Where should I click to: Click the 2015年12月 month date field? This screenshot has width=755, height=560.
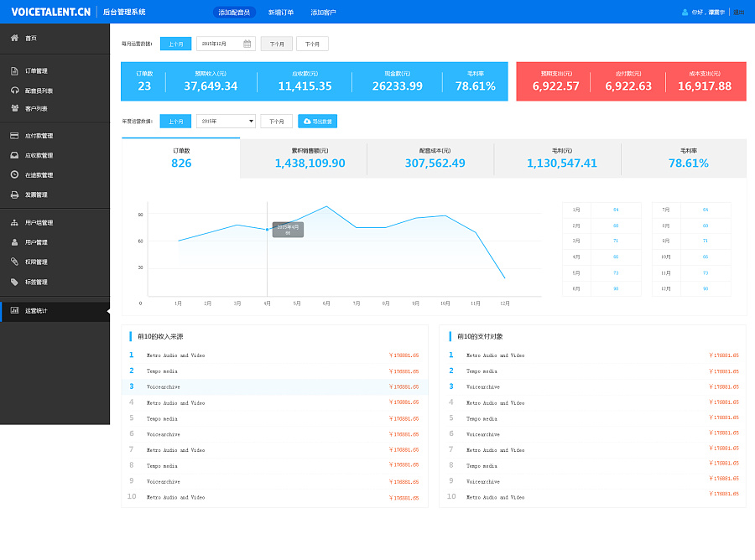218,44
